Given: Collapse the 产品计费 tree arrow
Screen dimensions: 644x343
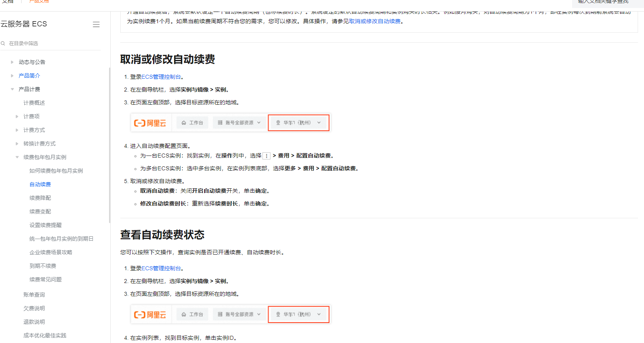Looking at the screenshot, I should click(12, 89).
